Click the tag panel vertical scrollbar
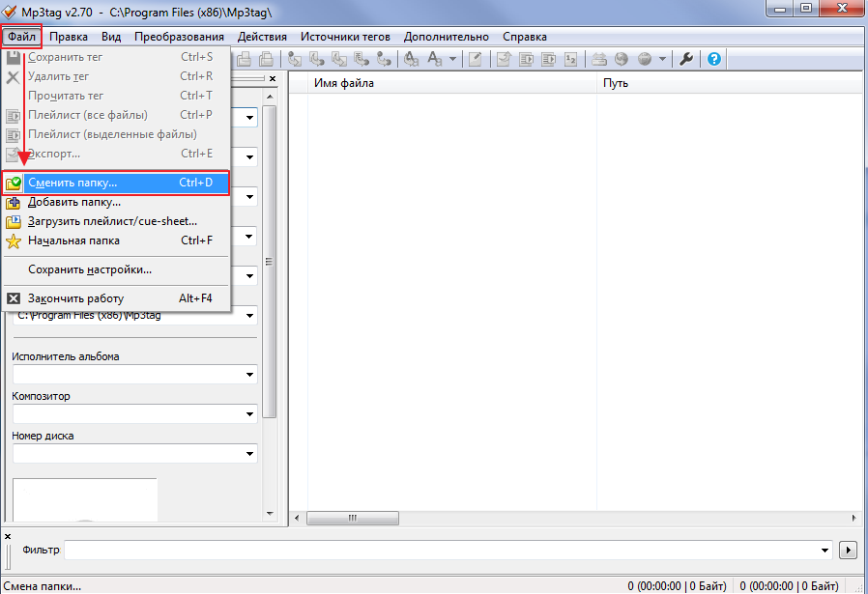This screenshot has height=594, width=868. click(x=270, y=261)
